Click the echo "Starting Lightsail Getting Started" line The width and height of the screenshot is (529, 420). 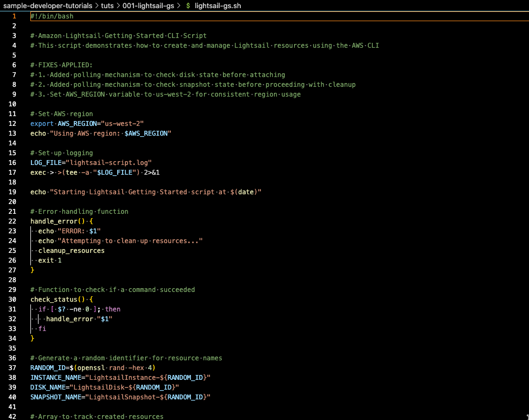point(146,192)
